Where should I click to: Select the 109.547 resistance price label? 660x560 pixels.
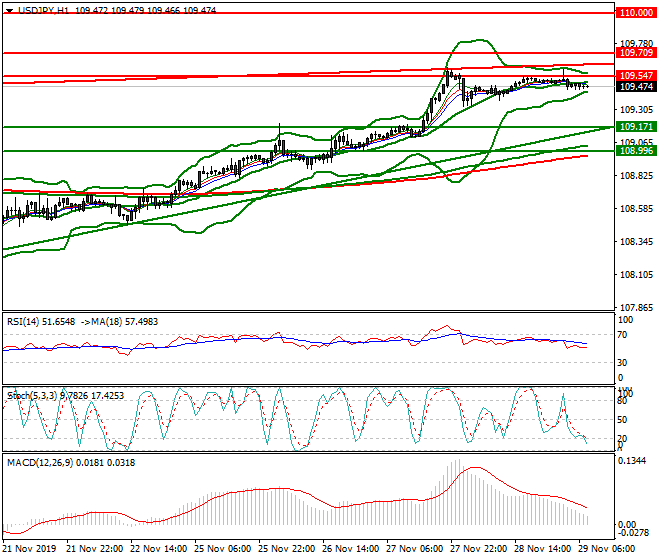636,75
